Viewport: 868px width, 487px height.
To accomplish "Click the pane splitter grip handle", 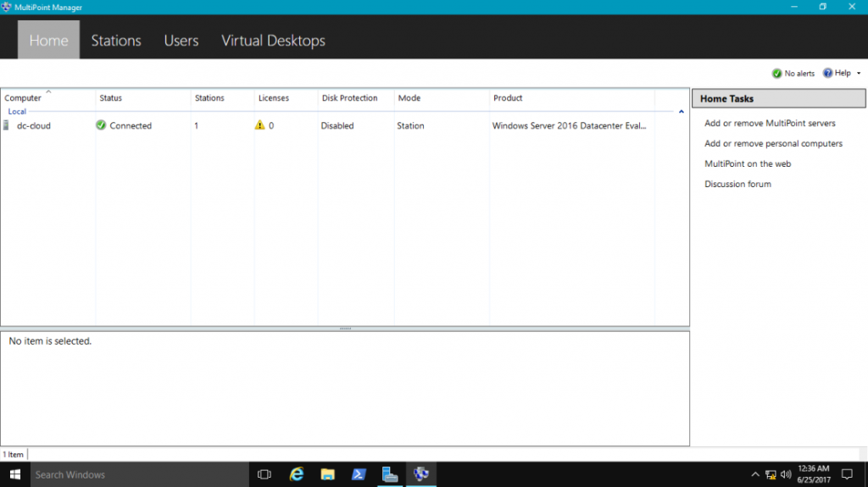I will click(x=346, y=329).
